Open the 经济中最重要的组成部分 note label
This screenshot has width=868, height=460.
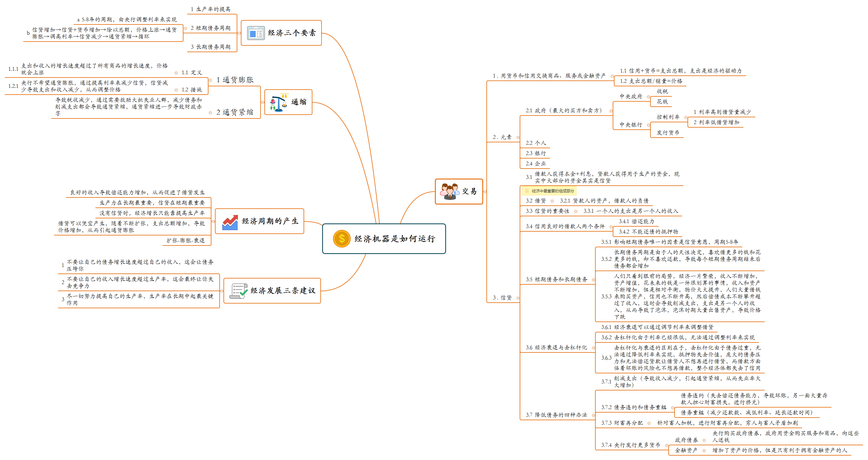click(553, 191)
